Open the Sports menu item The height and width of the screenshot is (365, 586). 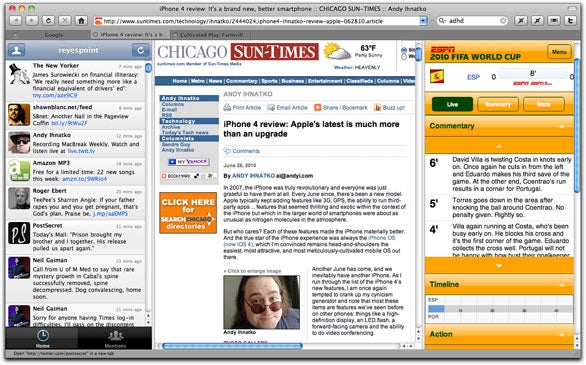(x=269, y=81)
